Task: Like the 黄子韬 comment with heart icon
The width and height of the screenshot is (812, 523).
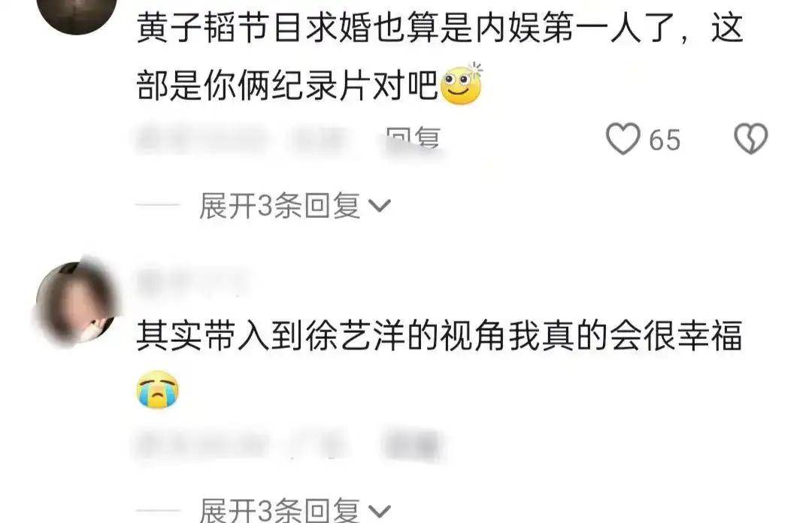Action: pos(623,139)
